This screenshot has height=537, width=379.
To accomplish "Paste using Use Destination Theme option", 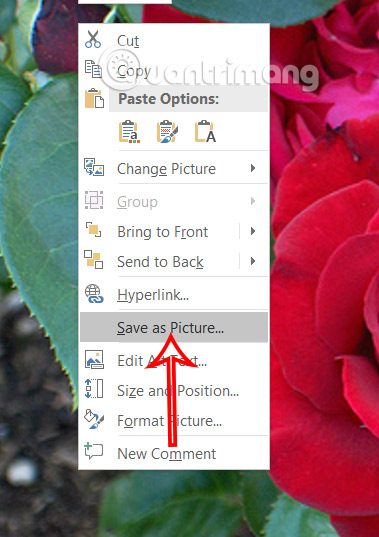I will (129, 132).
